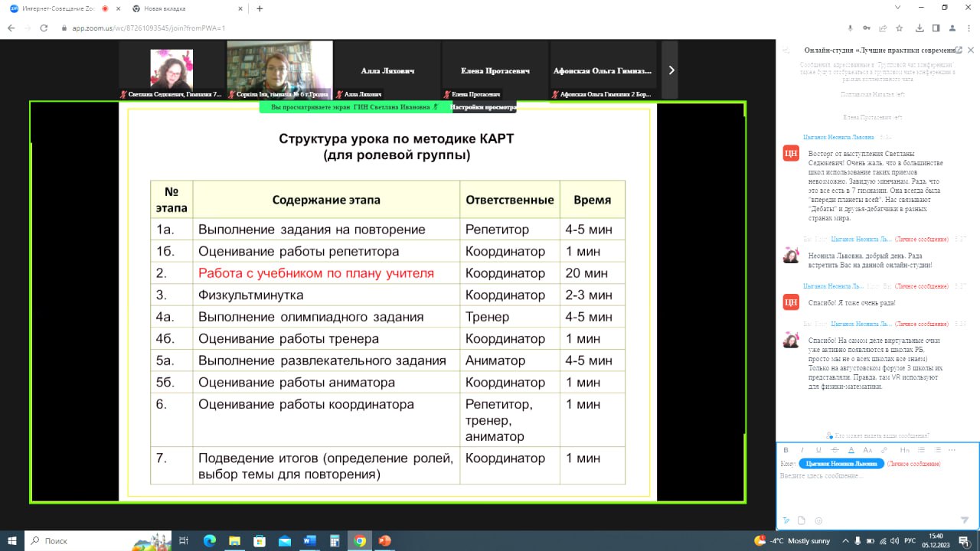
Task: Select Алла Ляхович participant tile
Action: pyautogui.click(x=387, y=70)
